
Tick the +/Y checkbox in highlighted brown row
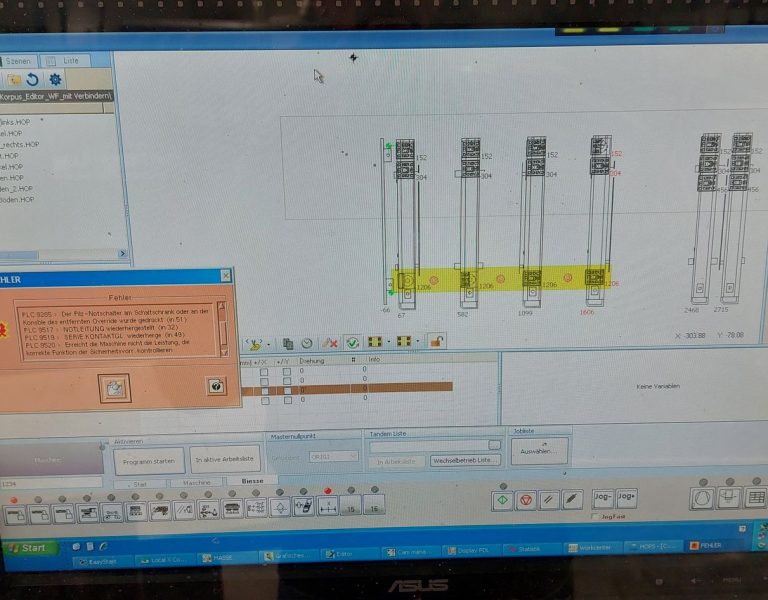(x=288, y=390)
